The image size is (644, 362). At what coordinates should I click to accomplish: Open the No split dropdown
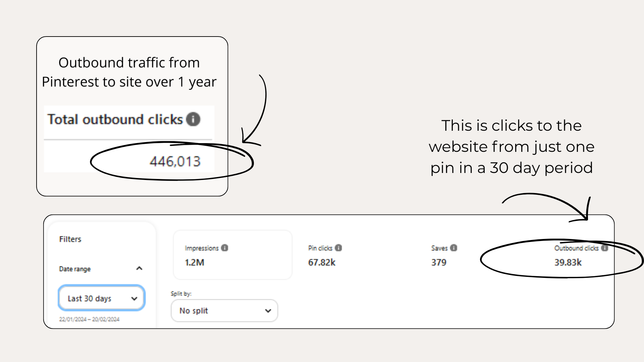[224, 311]
